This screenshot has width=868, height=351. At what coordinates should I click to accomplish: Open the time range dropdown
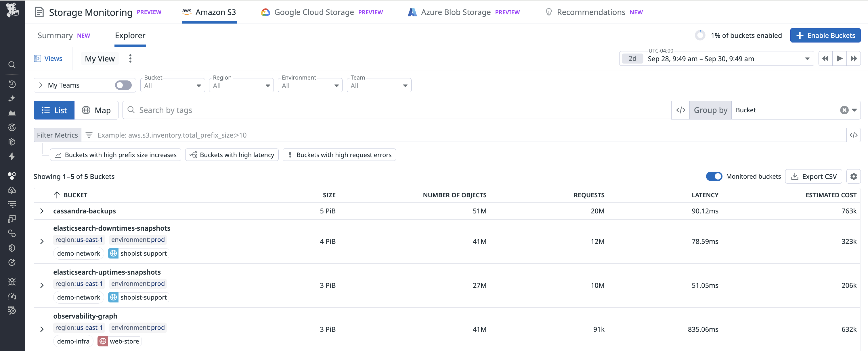point(807,59)
